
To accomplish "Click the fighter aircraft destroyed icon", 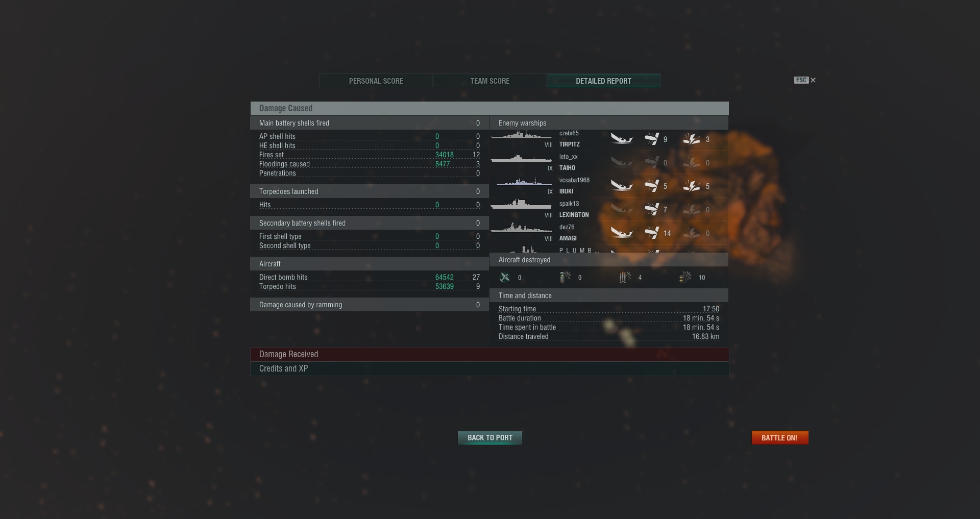I will [505, 277].
